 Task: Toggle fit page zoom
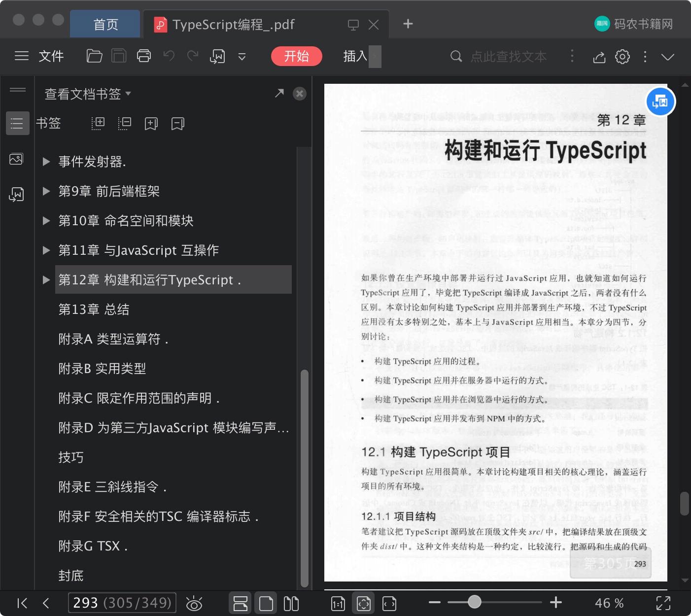[x=364, y=603]
